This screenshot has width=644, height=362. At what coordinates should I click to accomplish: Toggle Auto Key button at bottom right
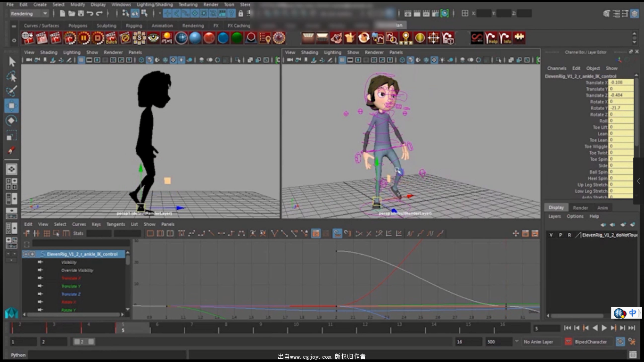click(620, 342)
